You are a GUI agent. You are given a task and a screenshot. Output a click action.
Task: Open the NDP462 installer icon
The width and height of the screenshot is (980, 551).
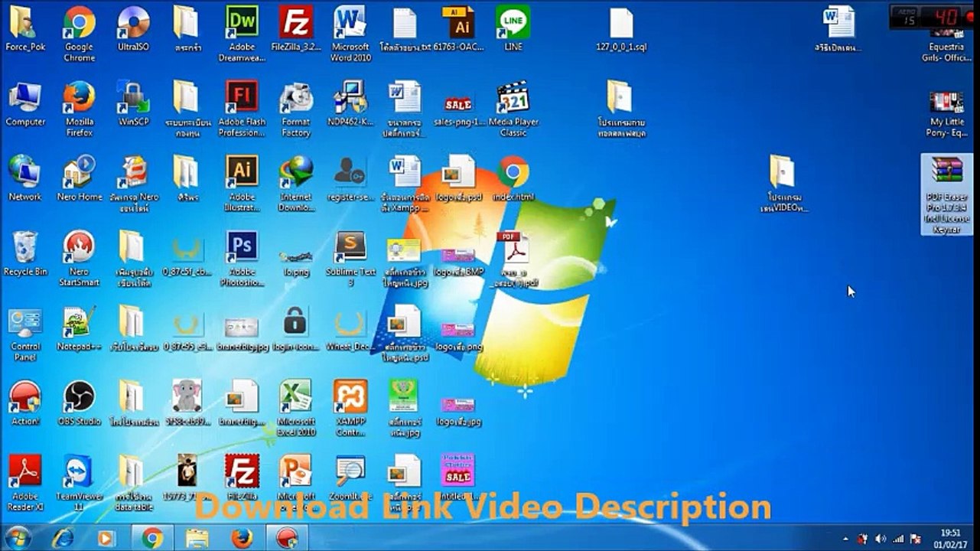tap(350, 104)
